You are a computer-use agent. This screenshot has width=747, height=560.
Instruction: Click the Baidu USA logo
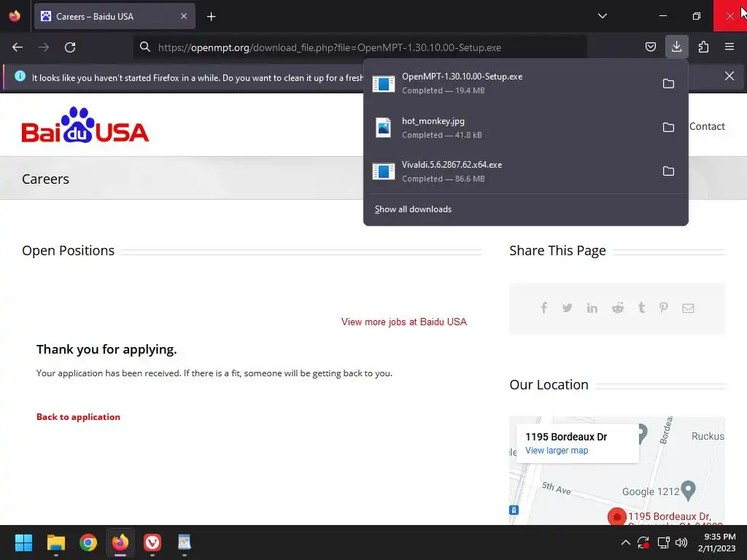(85, 125)
